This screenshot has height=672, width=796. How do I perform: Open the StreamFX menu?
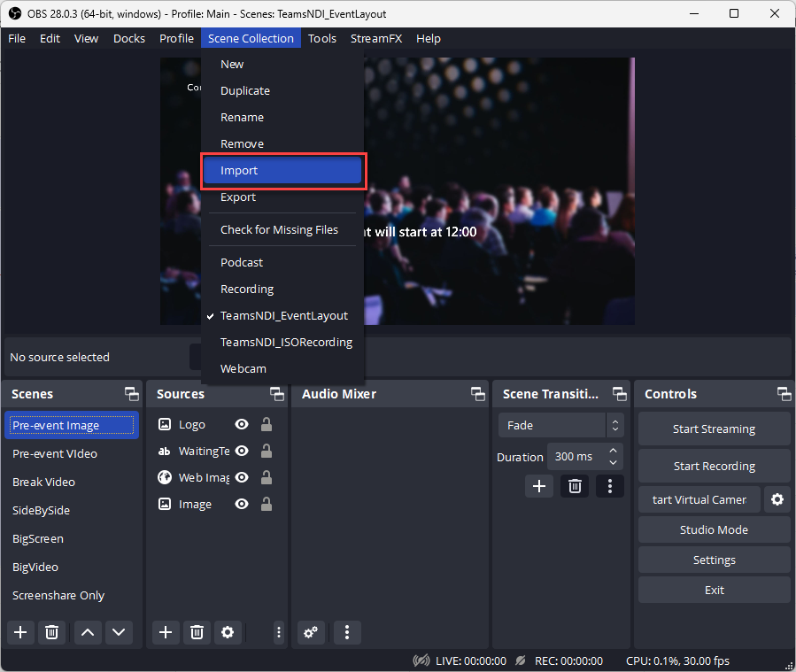click(376, 39)
